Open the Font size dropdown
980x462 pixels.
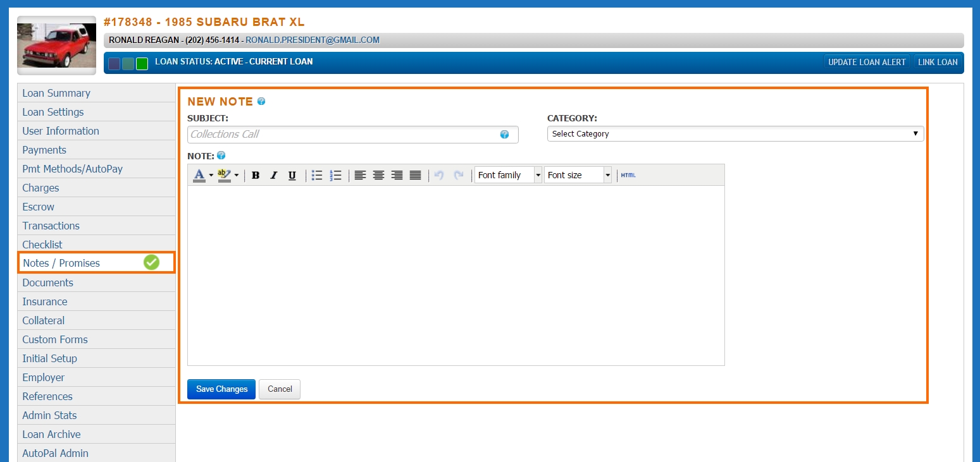[x=578, y=175]
